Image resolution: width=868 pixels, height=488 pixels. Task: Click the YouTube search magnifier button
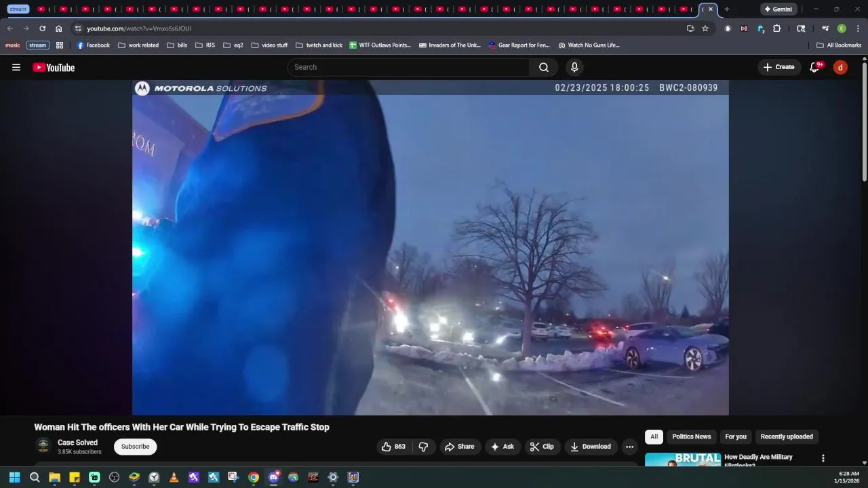[x=544, y=67]
